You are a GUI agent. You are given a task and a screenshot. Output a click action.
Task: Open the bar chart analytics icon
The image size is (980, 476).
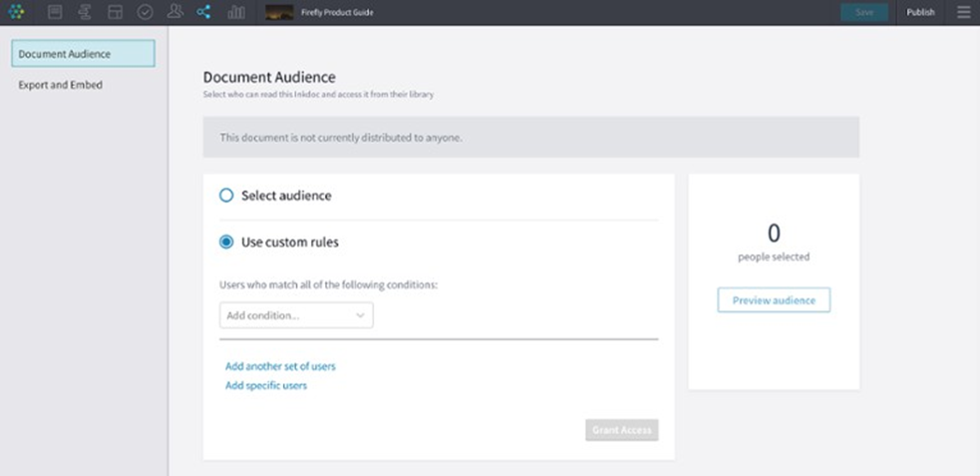236,12
